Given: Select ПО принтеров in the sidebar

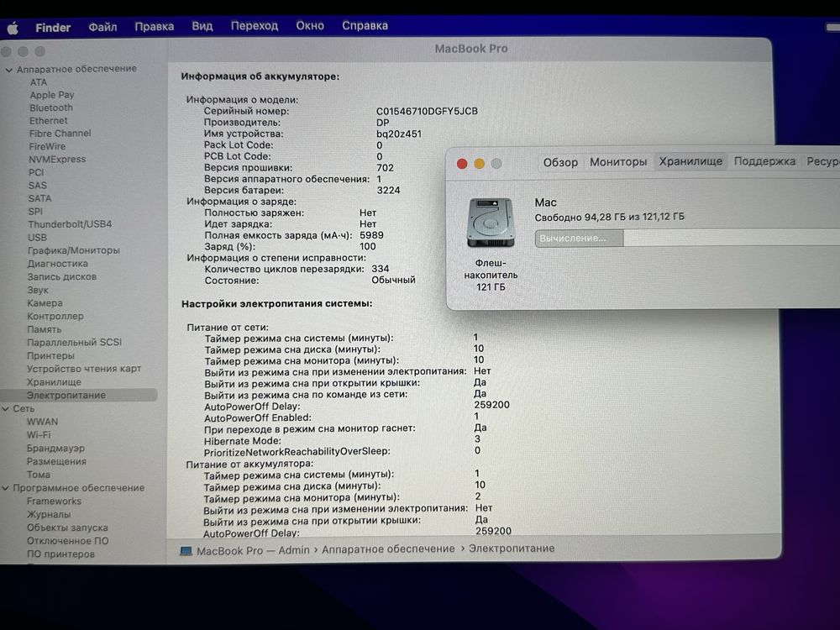Looking at the screenshot, I should tap(60, 554).
